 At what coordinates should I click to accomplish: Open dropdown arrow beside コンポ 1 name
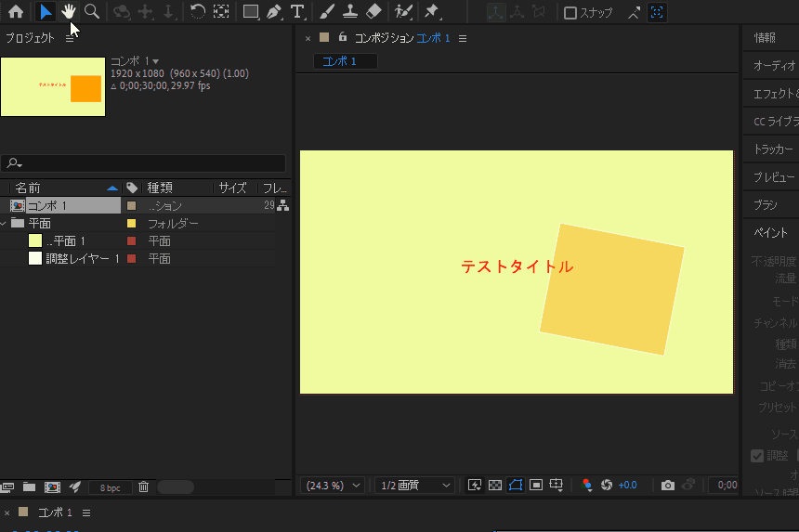pos(155,61)
